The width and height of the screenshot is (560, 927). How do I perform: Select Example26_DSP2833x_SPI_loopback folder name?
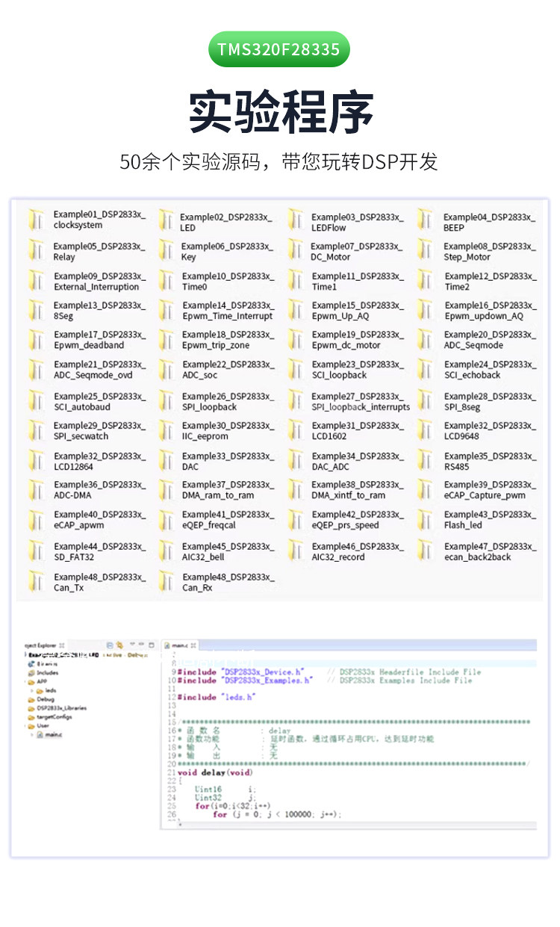[228, 402]
